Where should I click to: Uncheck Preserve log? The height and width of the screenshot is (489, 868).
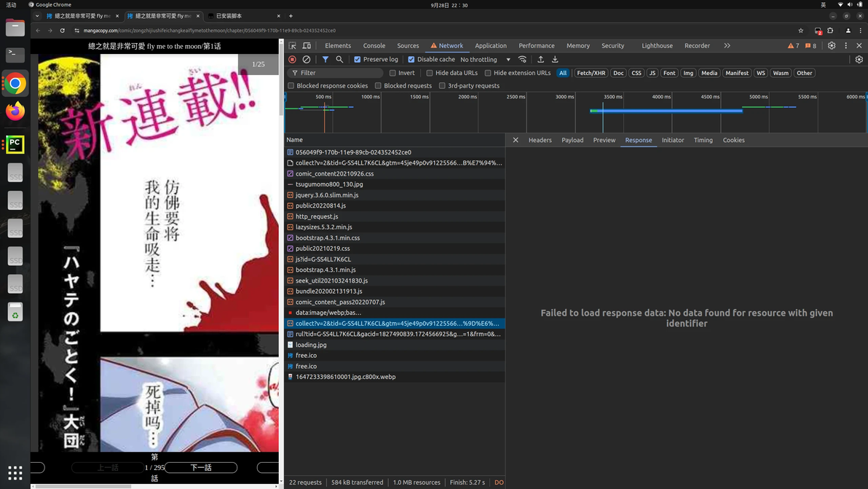[x=357, y=59]
